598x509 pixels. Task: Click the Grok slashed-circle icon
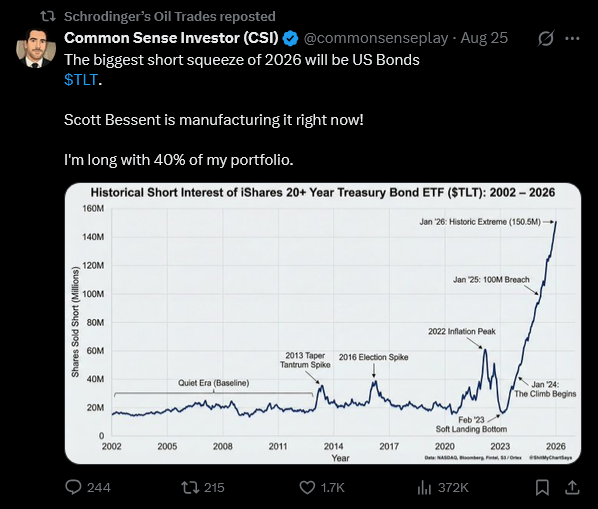point(545,38)
